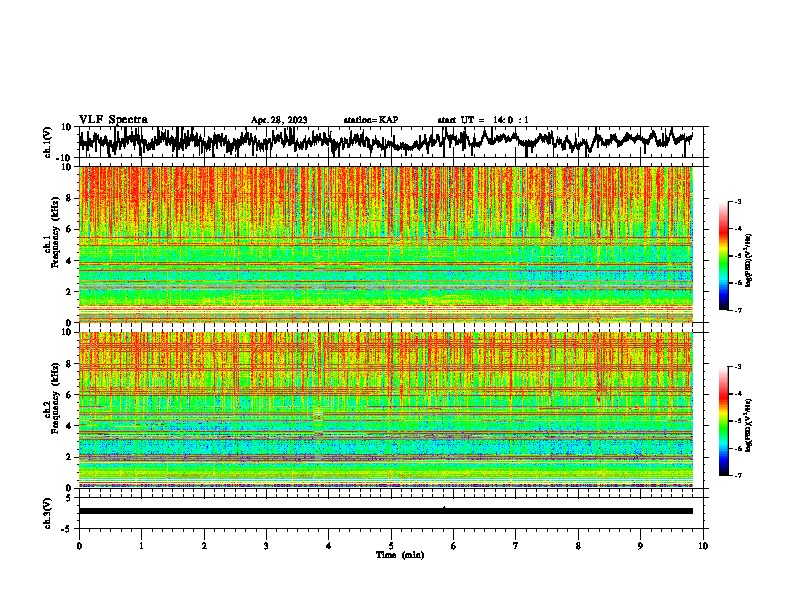Select the date text "Apr. 28, 2023"
The height and width of the screenshot is (612, 792).
(x=279, y=120)
